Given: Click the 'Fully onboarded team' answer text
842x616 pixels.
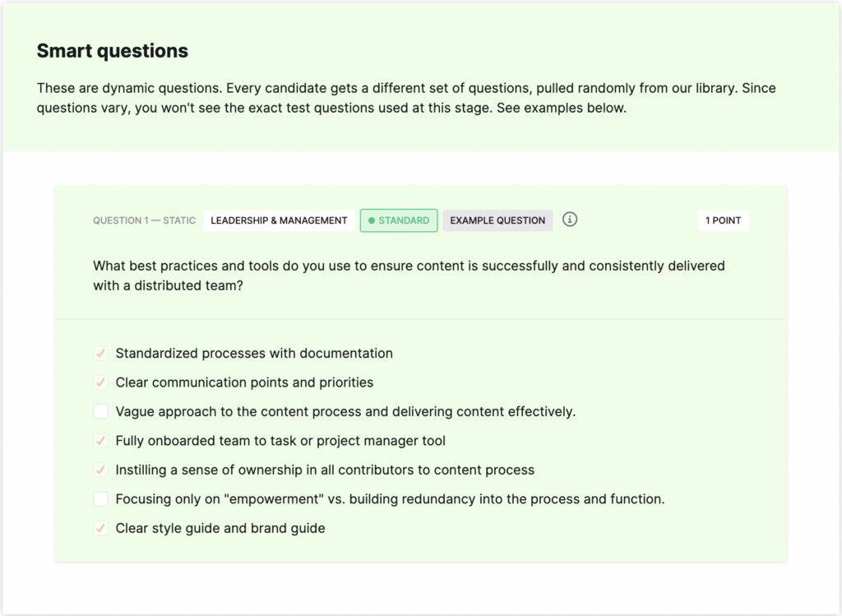Looking at the screenshot, I should point(280,441).
